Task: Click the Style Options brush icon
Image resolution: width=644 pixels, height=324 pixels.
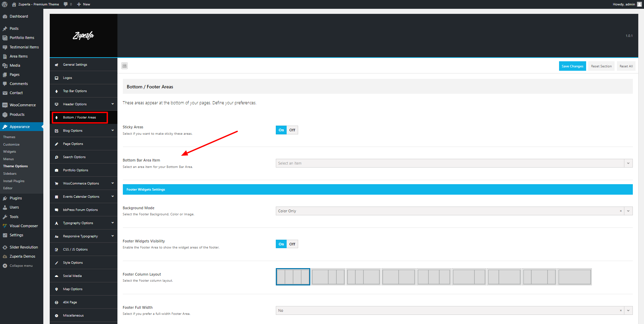Action: point(57,263)
